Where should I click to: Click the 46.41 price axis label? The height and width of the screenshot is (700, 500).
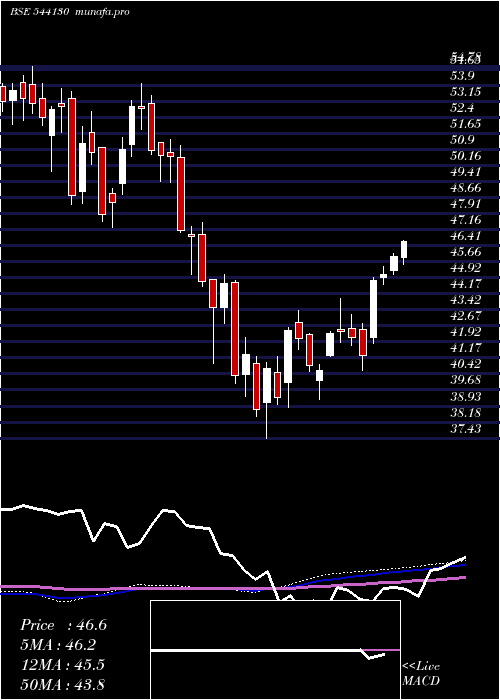[465, 236]
